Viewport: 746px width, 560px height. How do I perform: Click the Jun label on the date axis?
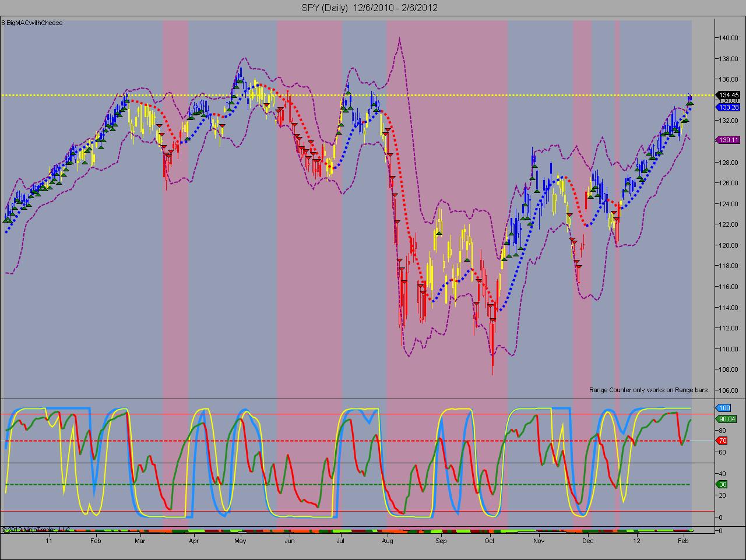[290, 541]
